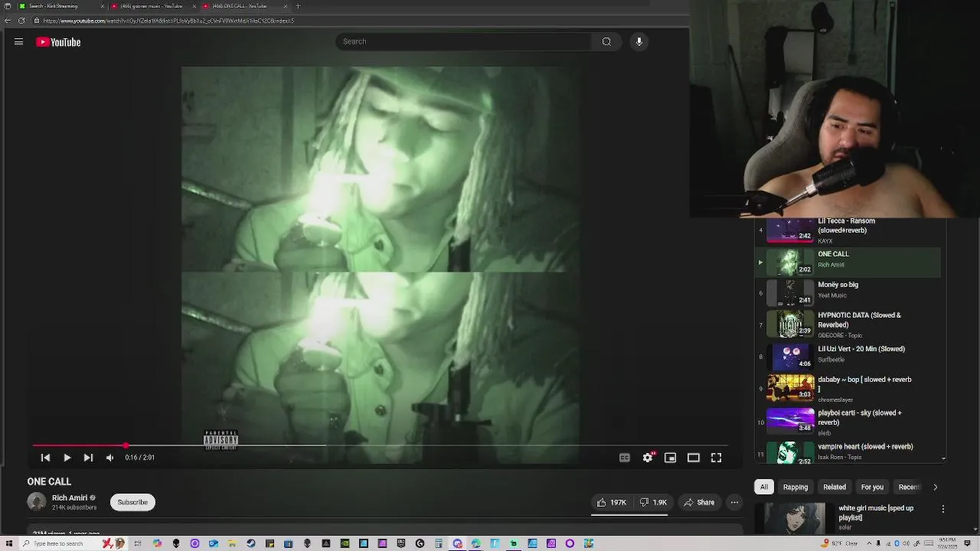The image size is (980, 551).
Task: Open the Rich Amiri channel name link
Action: tap(70, 498)
